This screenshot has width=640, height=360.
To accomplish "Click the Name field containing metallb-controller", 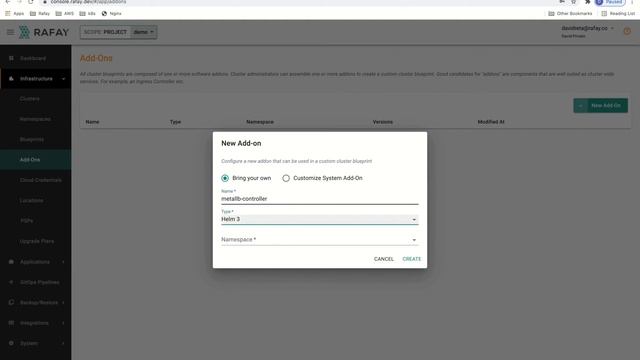I will 320,199.
